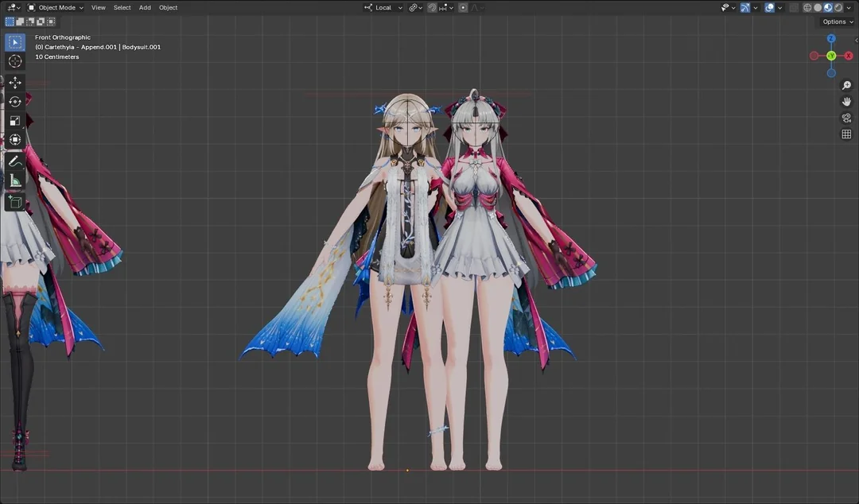Open the Add menu
Viewport: 859px width, 504px height.
[x=145, y=8]
